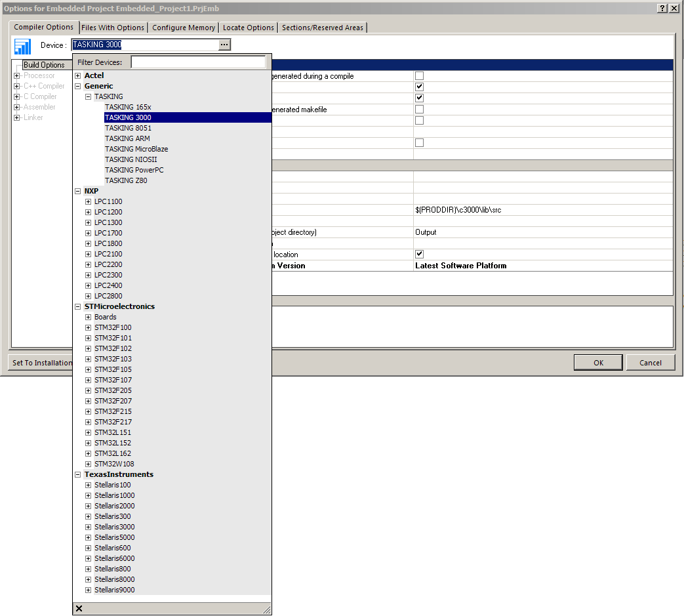Select Build Options in the tree
Screen dimensions: 684x616
pos(44,64)
